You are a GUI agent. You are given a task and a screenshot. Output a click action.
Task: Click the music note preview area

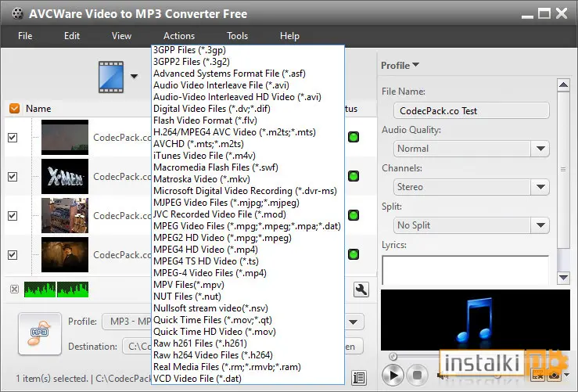(x=476, y=320)
